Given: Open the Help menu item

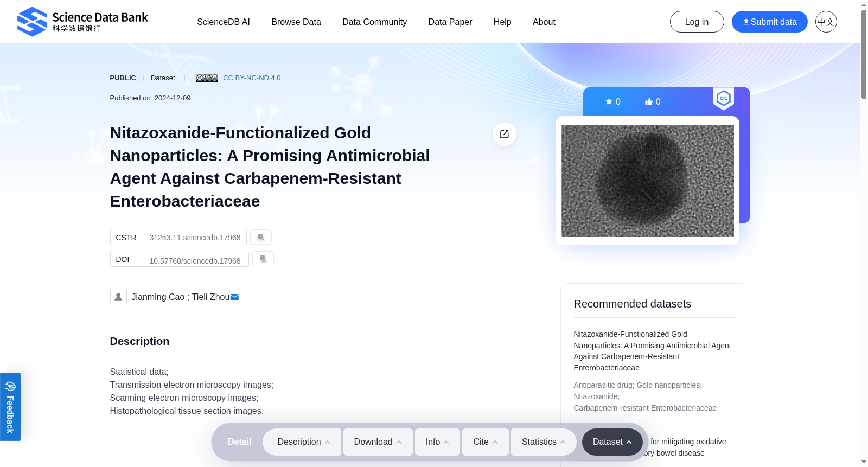Looking at the screenshot, I should pyautogui.click(x=502, y=22).
